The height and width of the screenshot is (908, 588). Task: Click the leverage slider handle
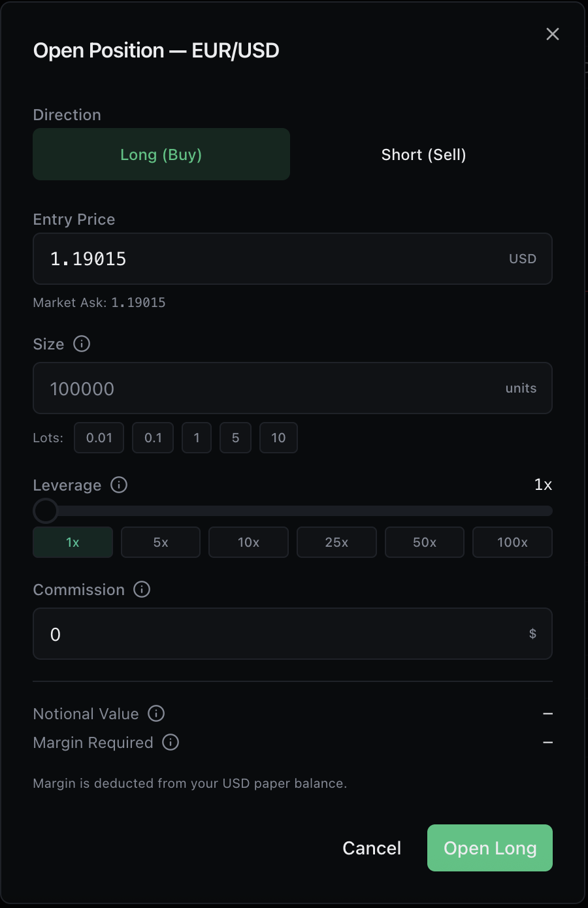click(45, 511)
